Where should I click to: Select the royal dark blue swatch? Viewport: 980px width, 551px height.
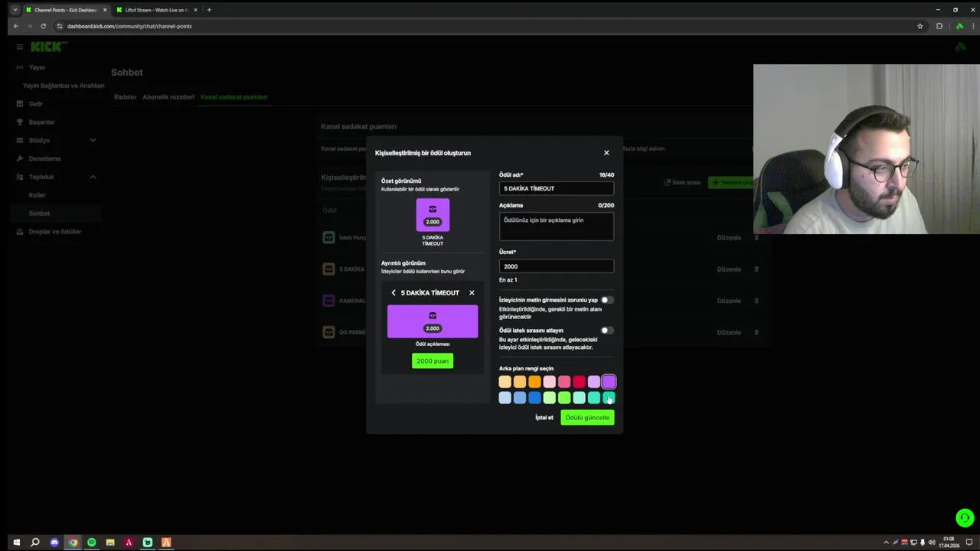[534, 398]
